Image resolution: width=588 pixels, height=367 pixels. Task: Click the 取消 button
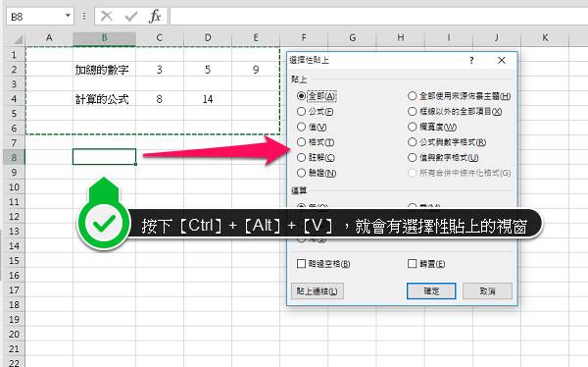pyautogui.click(x=487, y=291)
